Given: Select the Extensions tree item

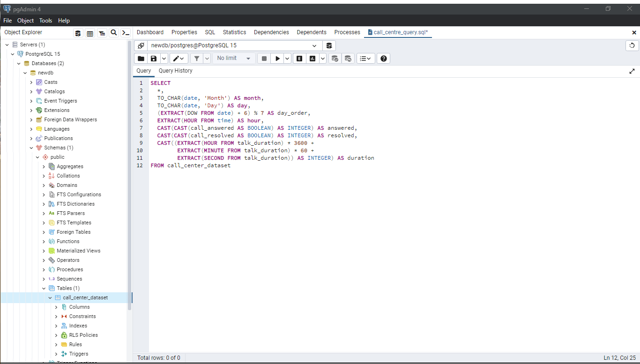Looking at the screenshot, I should 57,110.
